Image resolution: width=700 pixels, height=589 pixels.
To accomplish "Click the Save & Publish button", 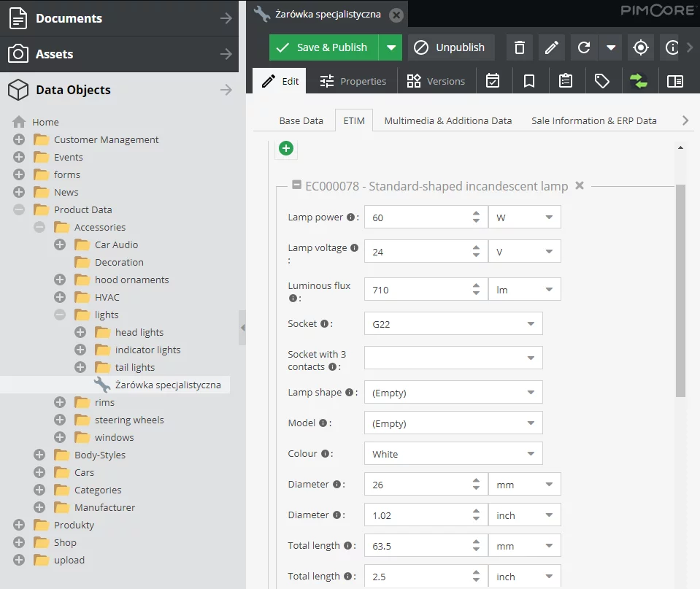I will tap(323, 47).
